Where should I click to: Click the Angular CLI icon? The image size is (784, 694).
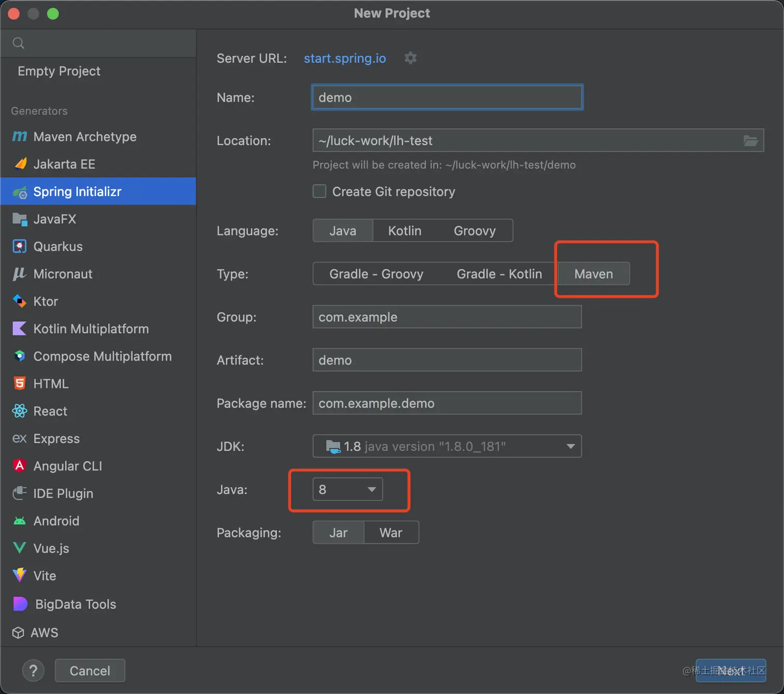point(20,466)
